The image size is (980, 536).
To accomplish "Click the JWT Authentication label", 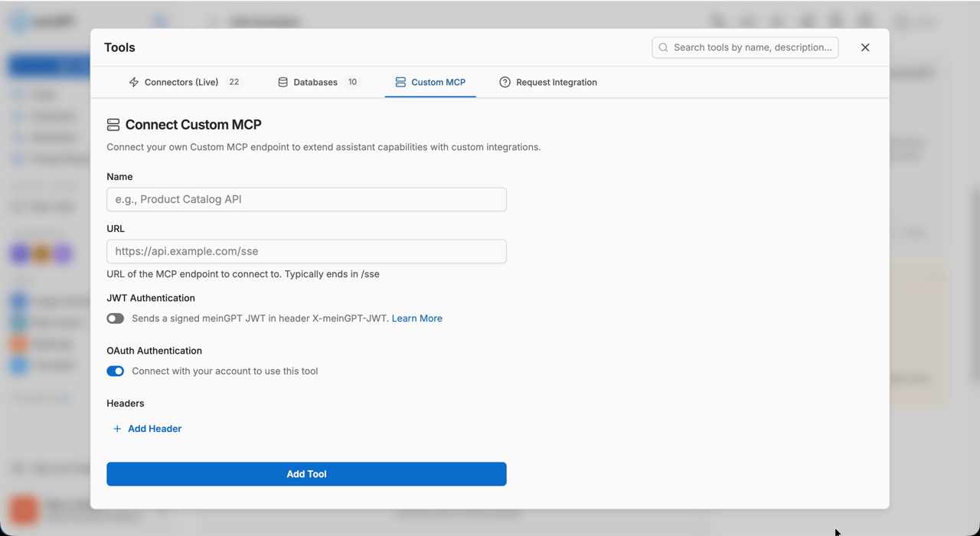I will click(151, 298).
